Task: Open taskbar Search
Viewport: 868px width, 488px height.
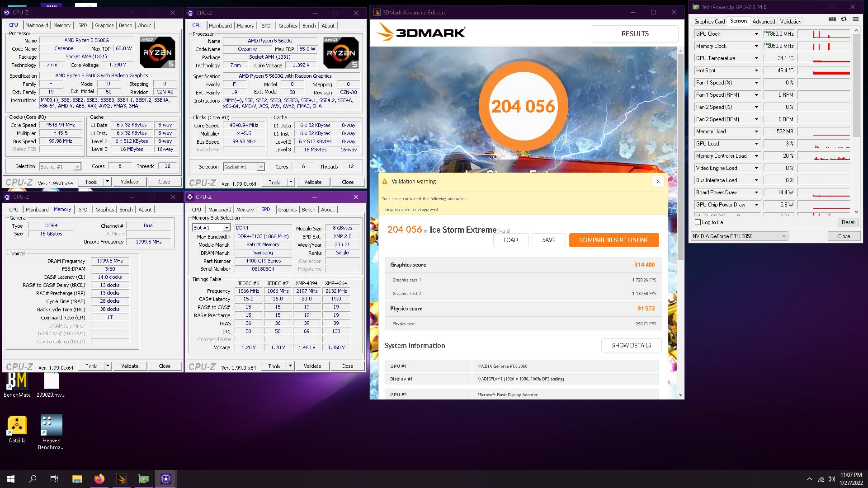Action: 33,479
